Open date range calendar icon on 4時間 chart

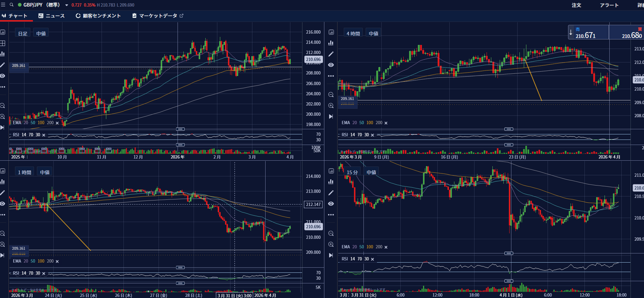pyautogui.click(x=331, y=32)
